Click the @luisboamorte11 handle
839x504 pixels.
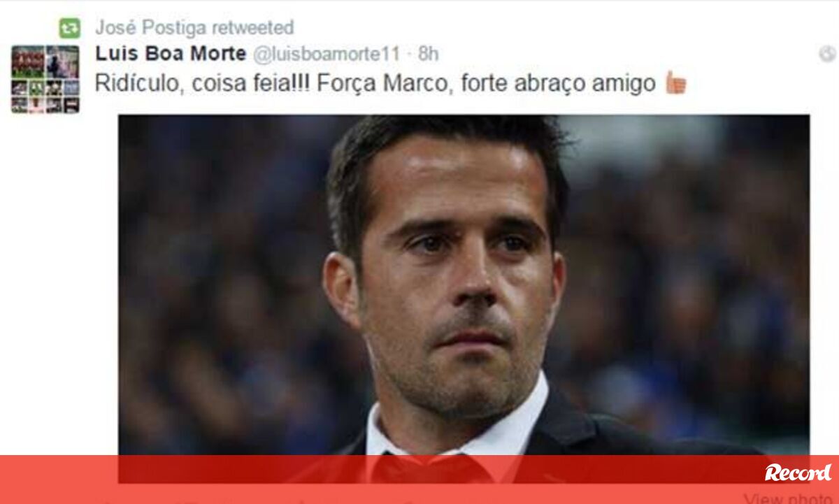(326, 54)
